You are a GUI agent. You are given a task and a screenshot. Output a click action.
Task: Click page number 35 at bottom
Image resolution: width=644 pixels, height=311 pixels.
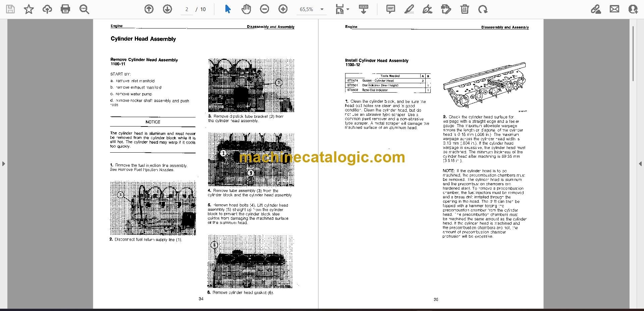436,300
